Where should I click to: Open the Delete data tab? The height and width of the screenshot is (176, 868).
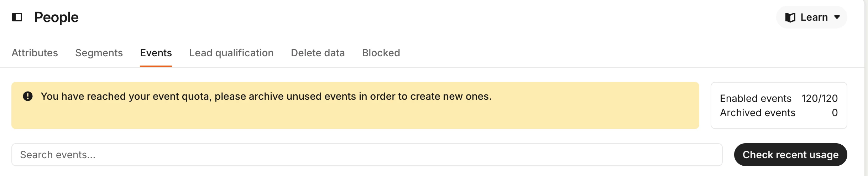318,53
